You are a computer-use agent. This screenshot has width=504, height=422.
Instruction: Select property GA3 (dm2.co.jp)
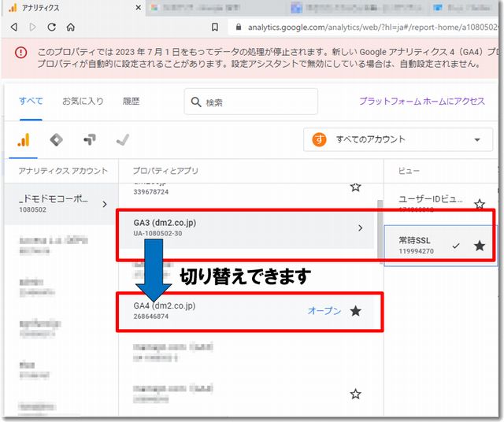[246, 228]
